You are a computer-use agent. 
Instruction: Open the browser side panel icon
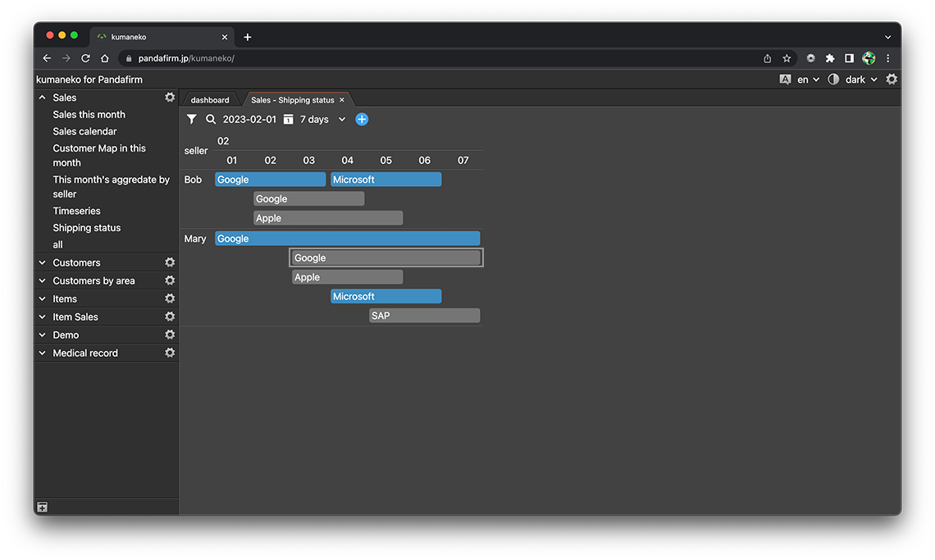[x=849, y=58]
